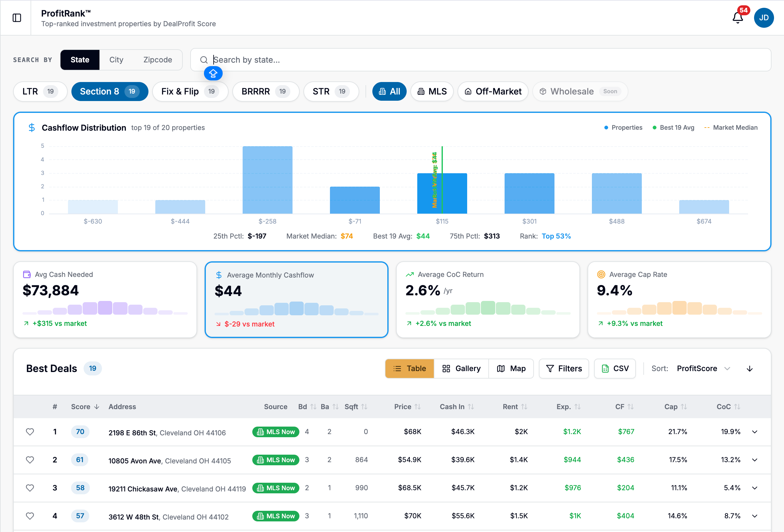
Task: Sort table by Price column arrows
Action: (418, 407)
